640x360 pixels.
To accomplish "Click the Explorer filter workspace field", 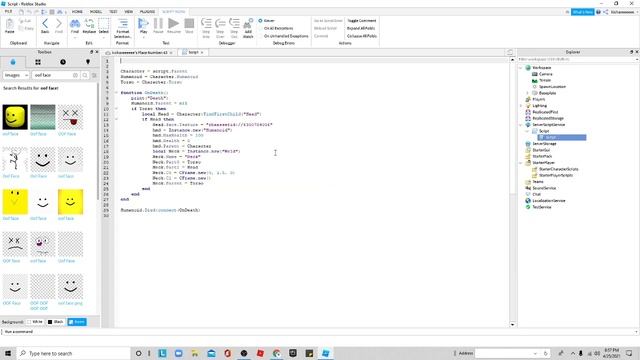I will (577, 59).
